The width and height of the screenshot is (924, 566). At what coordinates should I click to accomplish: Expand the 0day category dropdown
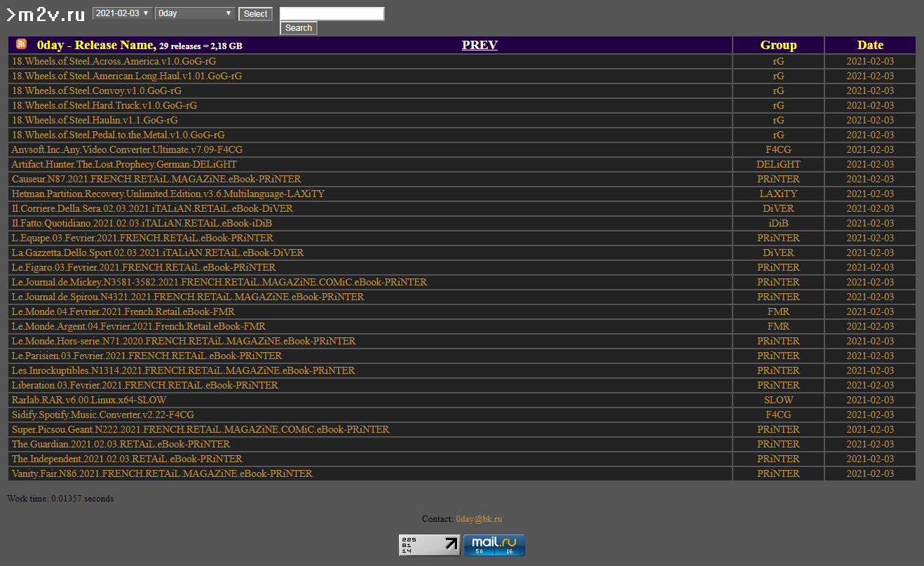pos(196,13)
